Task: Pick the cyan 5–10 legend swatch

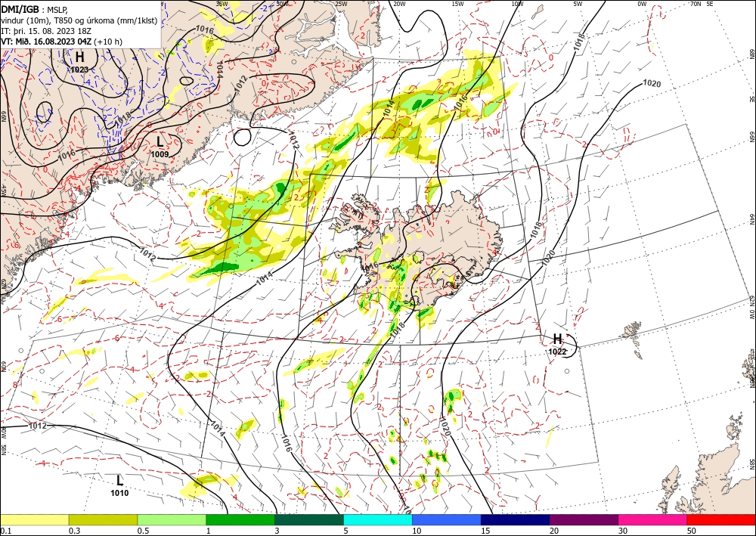Action: (x=378, y=519)
